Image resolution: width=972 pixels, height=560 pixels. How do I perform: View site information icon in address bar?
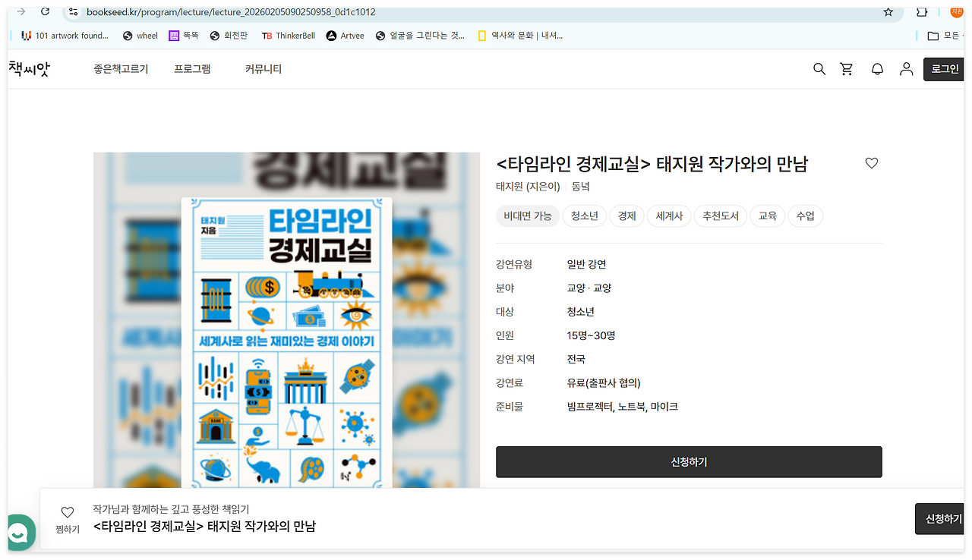(73, 12)
